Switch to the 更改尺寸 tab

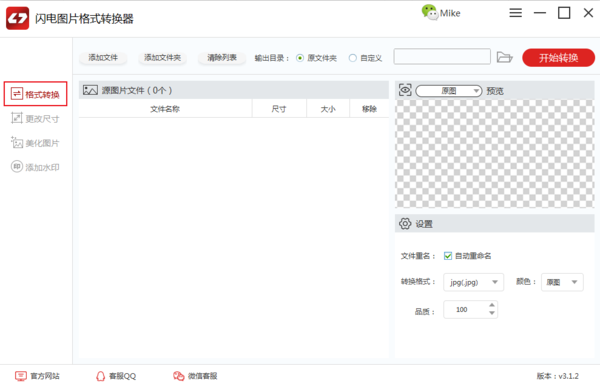coord(36,119)
